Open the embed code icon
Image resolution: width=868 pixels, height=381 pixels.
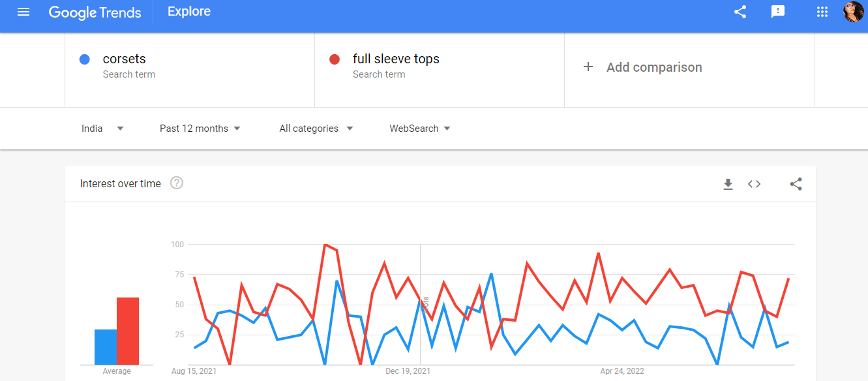(754, 184)
